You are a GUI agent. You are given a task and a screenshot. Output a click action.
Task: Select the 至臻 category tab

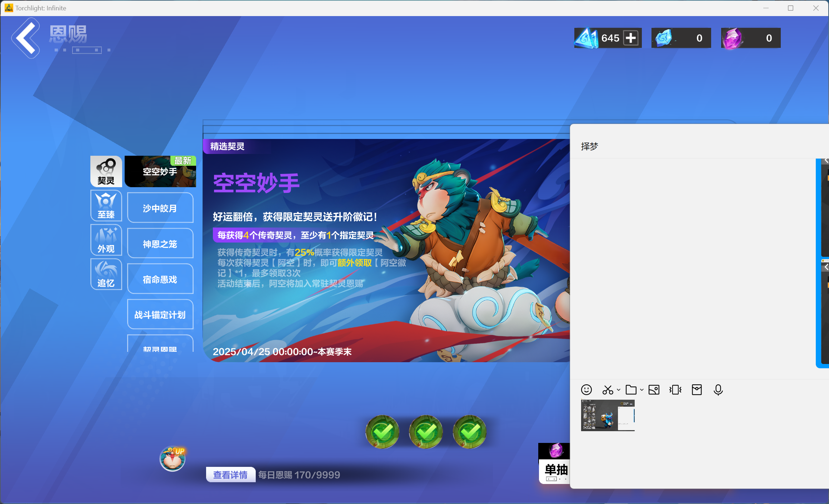(x=106, y=205)
